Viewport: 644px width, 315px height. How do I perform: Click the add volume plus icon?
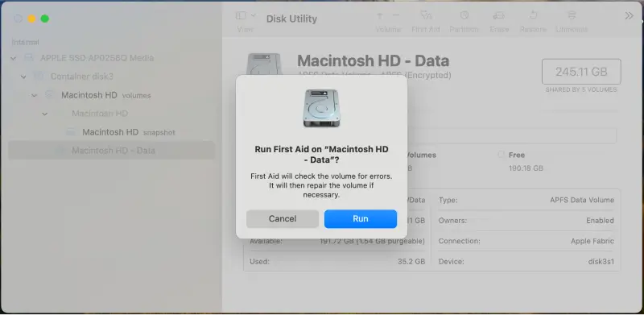coord(380,15)
